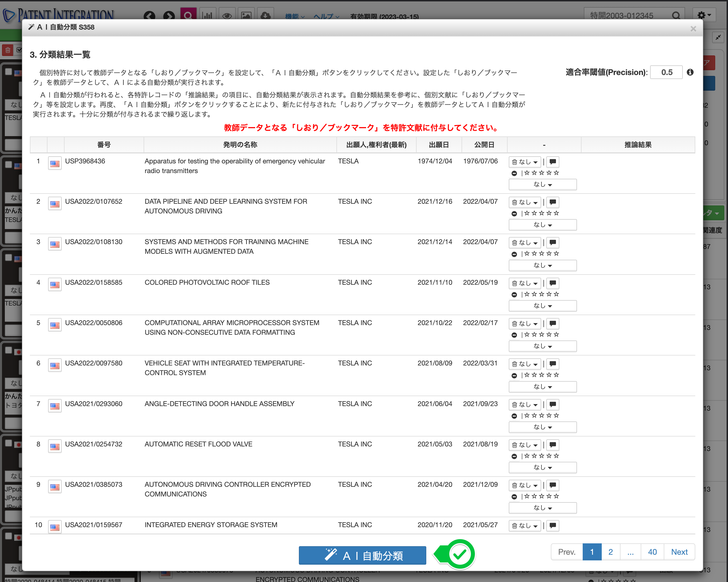Click the green checkmark badge beside AI button

pos(460,554)
